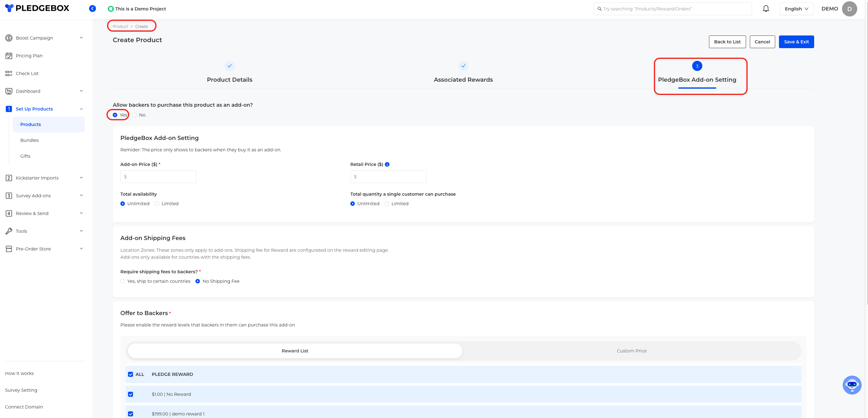Choose No Shipping Fee option
Viewport: 868px width, 418px height.
point(198,281)
